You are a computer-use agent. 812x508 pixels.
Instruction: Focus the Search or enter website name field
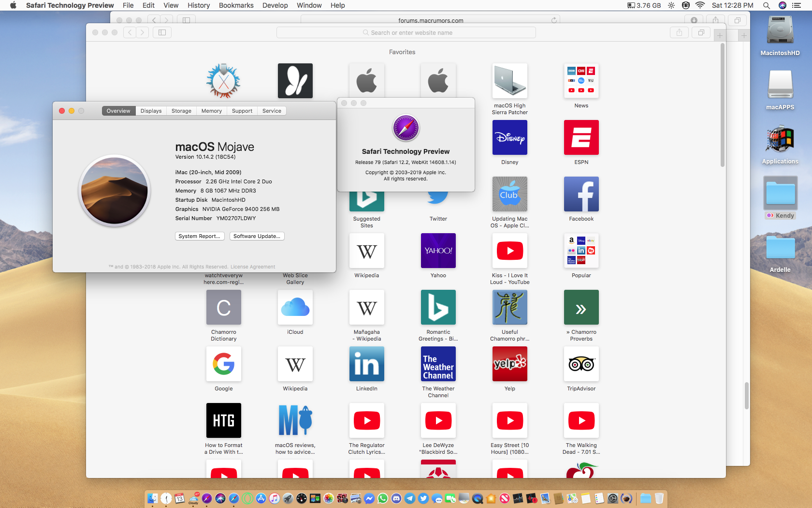[x=406, y=32]
